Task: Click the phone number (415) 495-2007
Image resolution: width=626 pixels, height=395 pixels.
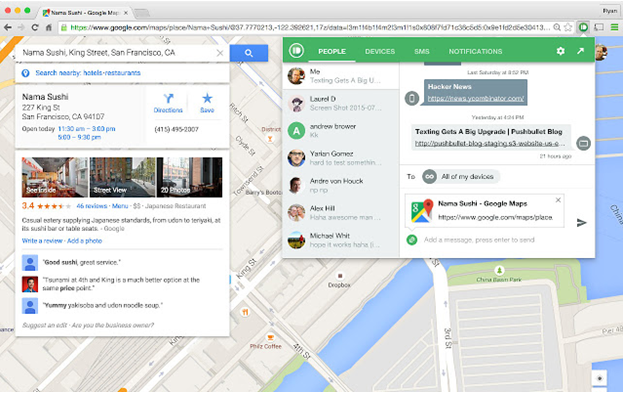Action: (176, 129)
